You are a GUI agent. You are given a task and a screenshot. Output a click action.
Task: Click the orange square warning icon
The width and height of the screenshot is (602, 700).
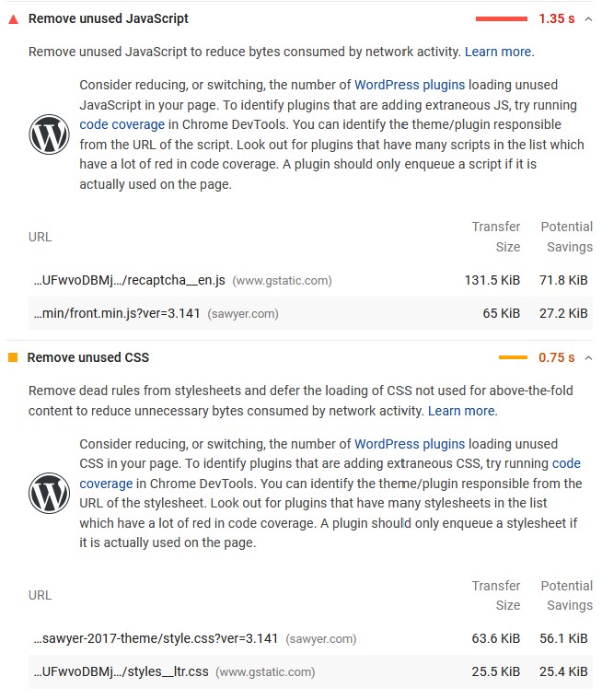13,357
